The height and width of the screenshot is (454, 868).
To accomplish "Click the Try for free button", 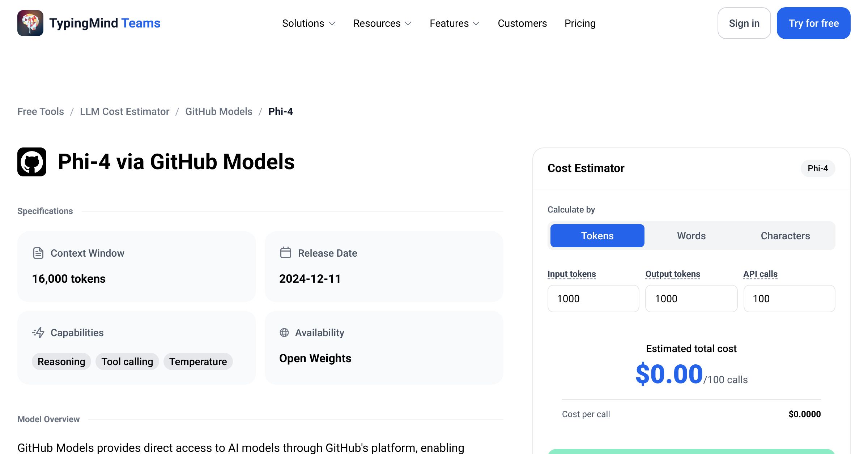I will 814,23.
